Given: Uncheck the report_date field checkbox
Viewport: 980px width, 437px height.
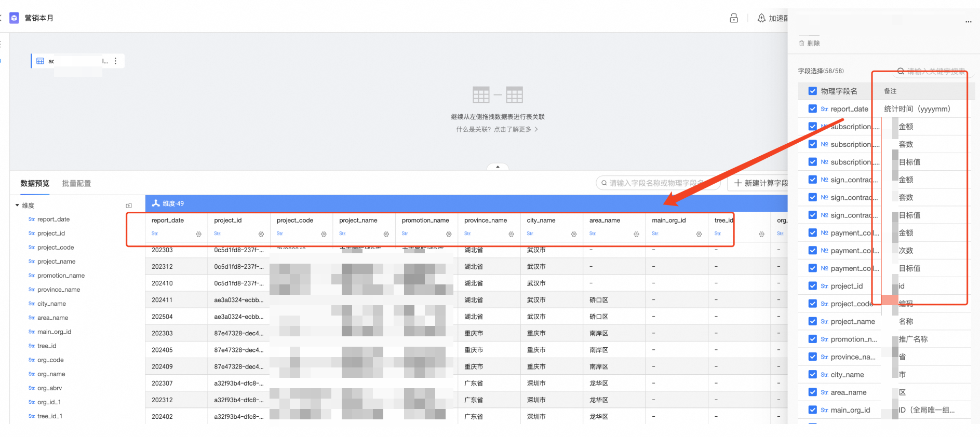Looking at the screenshot, I should 812,109.
